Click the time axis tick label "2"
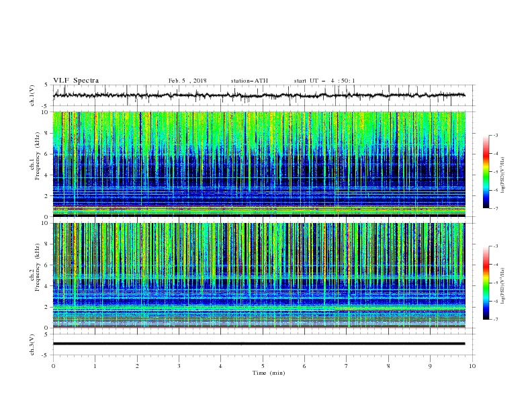This screenshot has width=532, height=411. [137, 366]
